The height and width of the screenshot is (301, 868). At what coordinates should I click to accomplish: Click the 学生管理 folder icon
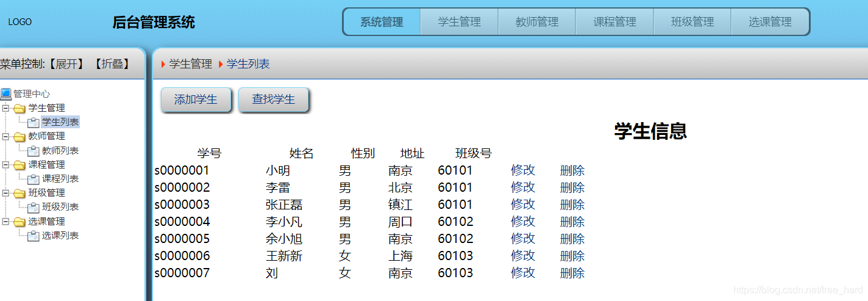coord(20,109)
